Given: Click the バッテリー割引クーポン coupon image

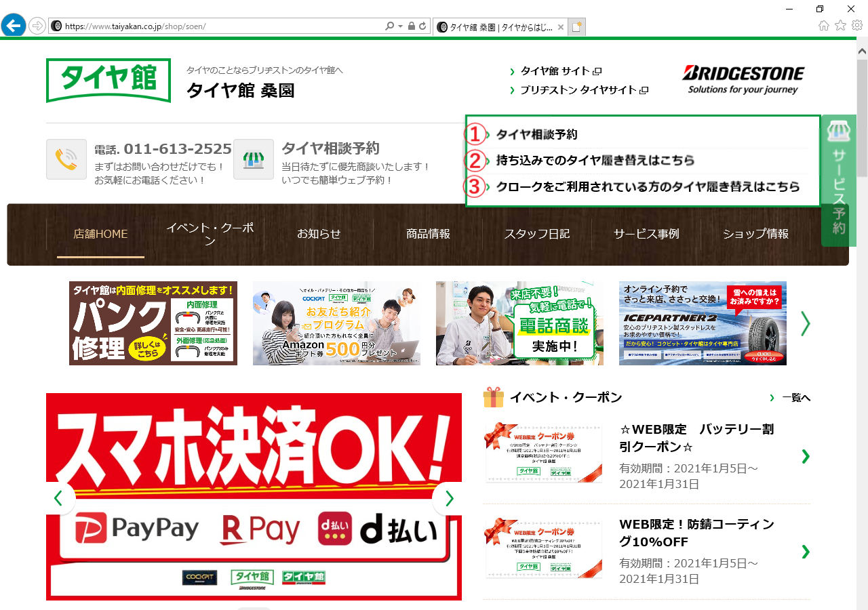Looking at the screenshot, I should coord(544,454).
